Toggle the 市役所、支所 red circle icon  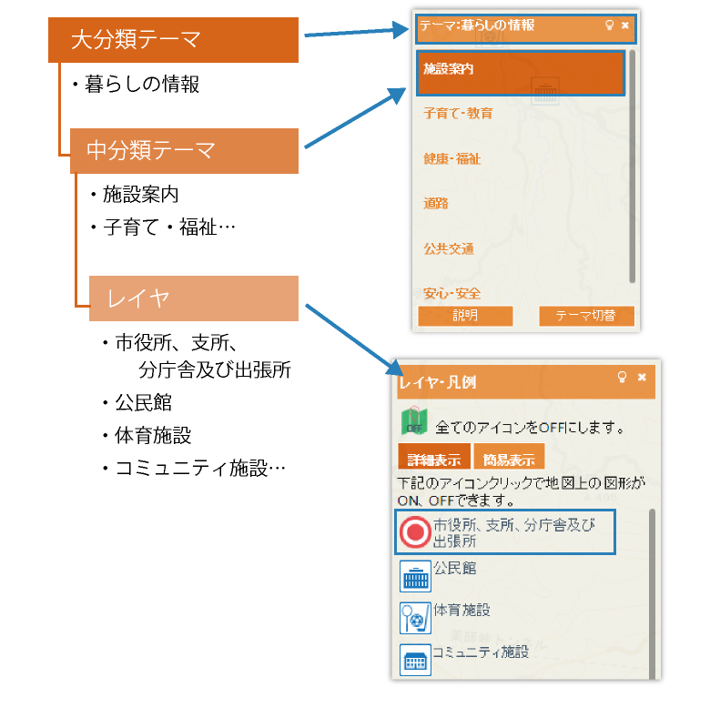pyautogui.click(x=415, y=532)
